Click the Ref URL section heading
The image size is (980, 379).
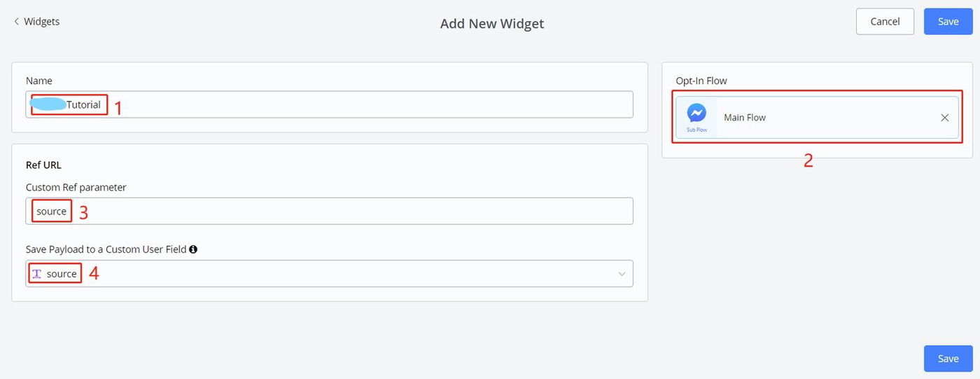[x=43, y=165]
